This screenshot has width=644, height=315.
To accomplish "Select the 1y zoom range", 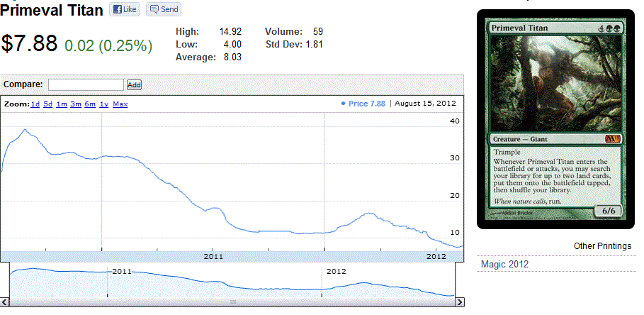I will point(103,104).
